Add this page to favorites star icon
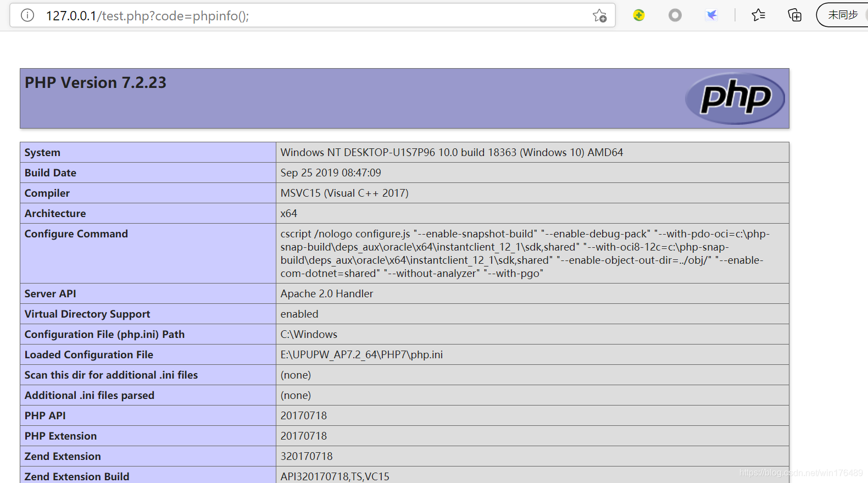The width and height of the screenshot is (868, 483). pos(599,15)
